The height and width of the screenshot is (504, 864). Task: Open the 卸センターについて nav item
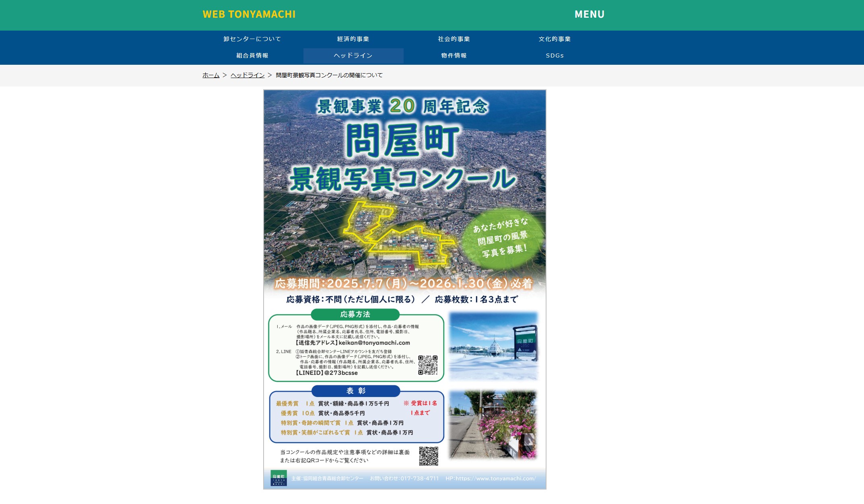click(x=252, y=39)
